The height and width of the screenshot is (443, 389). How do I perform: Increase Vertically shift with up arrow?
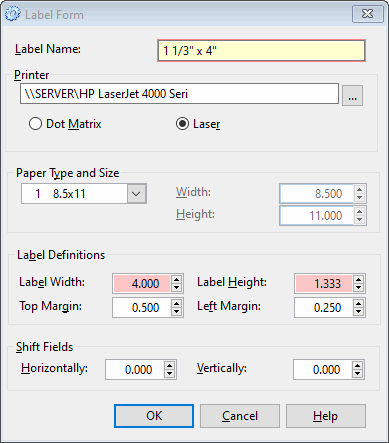pyautogui.click(x=357, y=365)
